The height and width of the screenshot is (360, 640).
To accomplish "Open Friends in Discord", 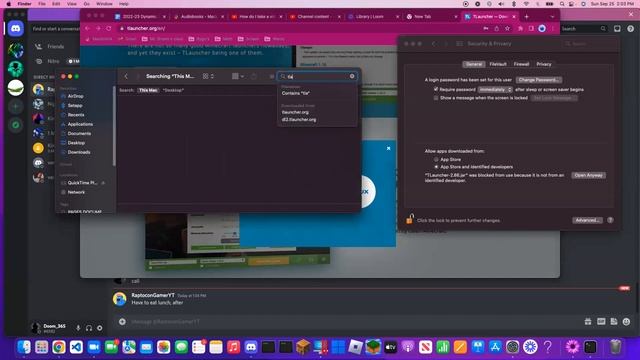I will (x=55, y=47).
